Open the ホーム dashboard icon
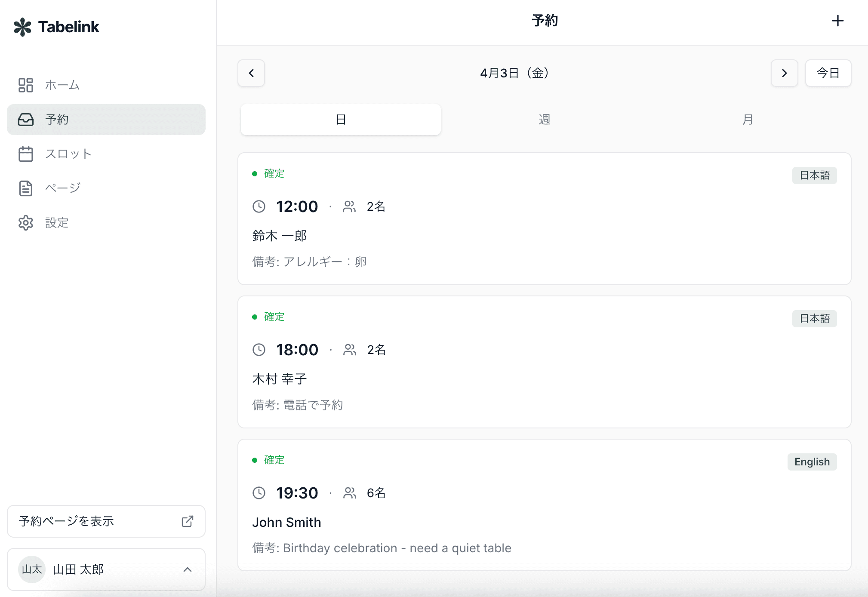This screenshot has height=597, width=868. (x=26, y=85)
